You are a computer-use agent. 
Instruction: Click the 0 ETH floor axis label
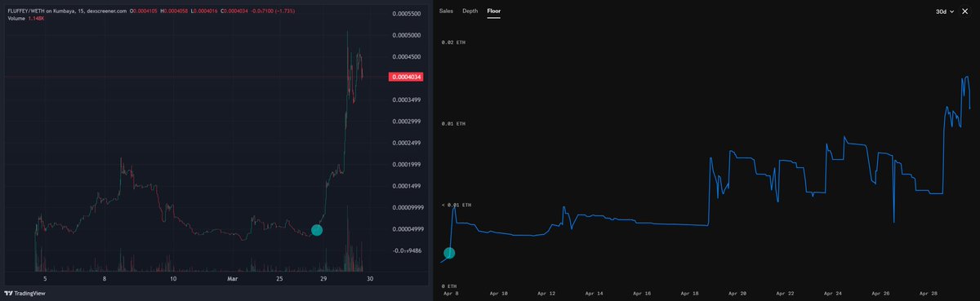tap(450, 286)
